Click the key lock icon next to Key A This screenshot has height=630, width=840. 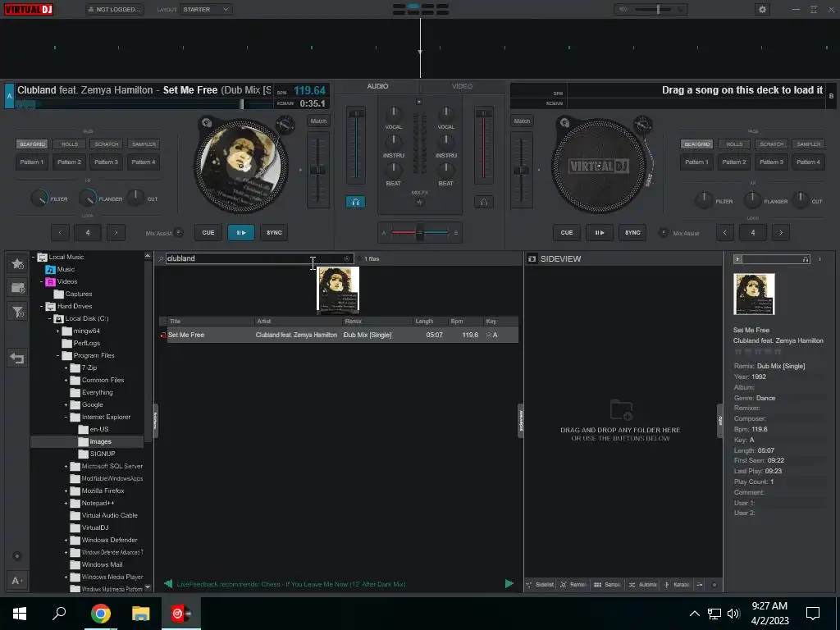(488, 336)
